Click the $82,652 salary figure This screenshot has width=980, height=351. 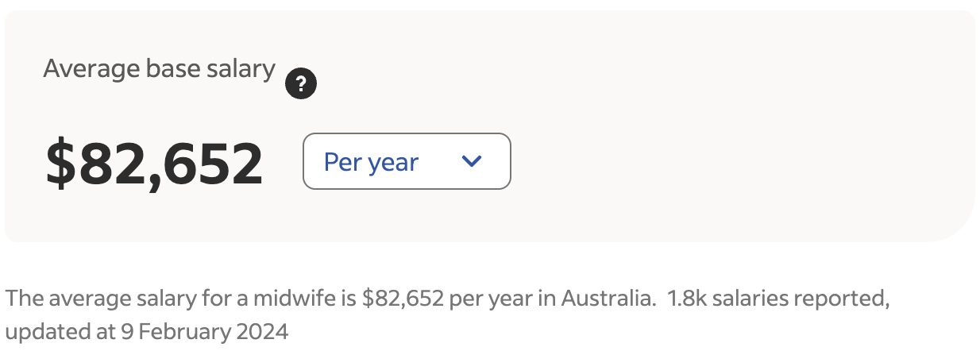[x=154, y=163]
